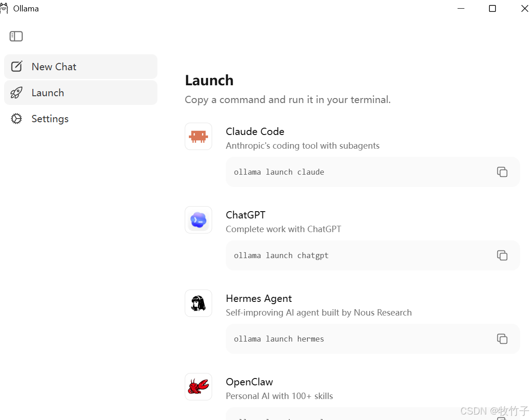The width and height of the screenshot is (531, 420).
Task: Click the OpenClaw title
Action: point(249,382)
